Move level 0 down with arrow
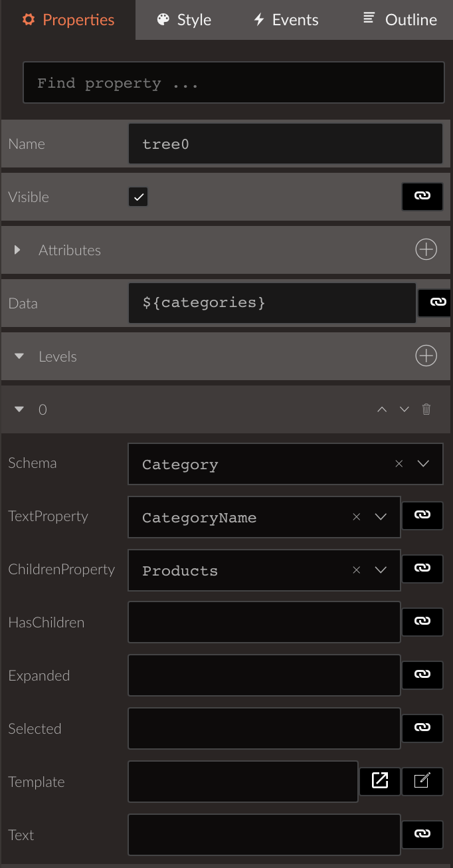 pyautogui.click(x=405, y=409)
